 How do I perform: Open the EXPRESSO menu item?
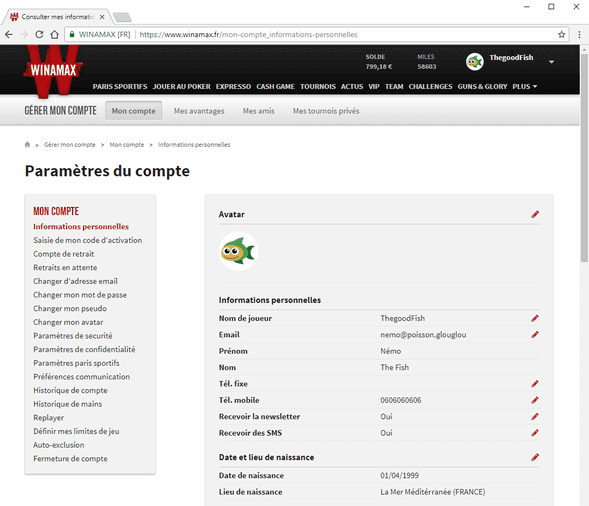coord(233,86)
